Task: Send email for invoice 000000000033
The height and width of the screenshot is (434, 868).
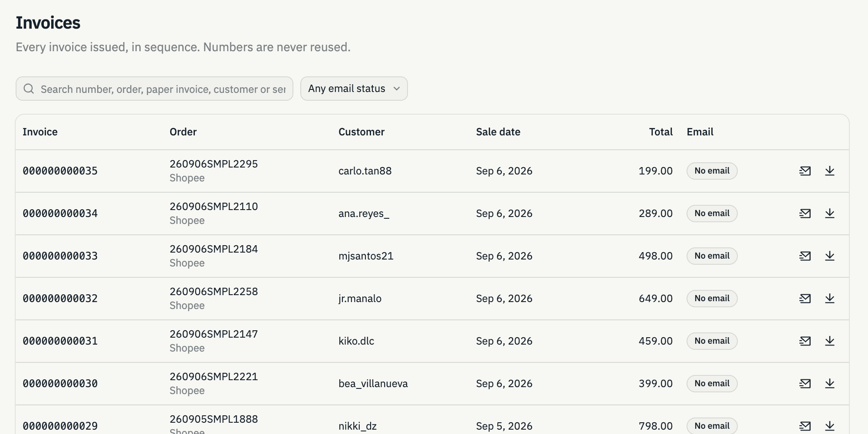Action: pos(805,256)
